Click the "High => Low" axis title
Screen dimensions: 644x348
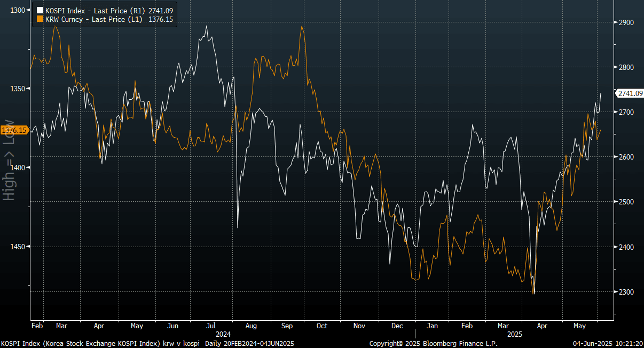pyautogui.click(x=9, y=160)
